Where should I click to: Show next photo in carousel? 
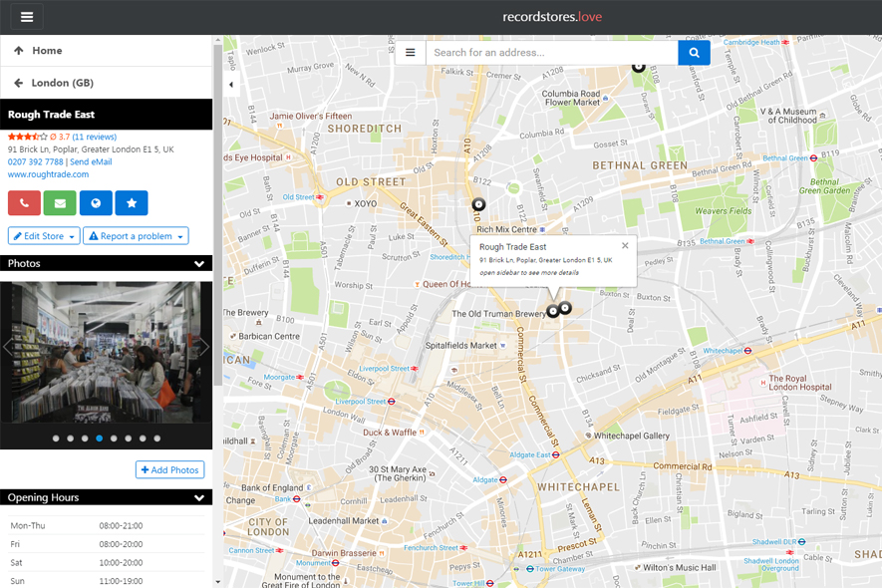pos(204,347)
